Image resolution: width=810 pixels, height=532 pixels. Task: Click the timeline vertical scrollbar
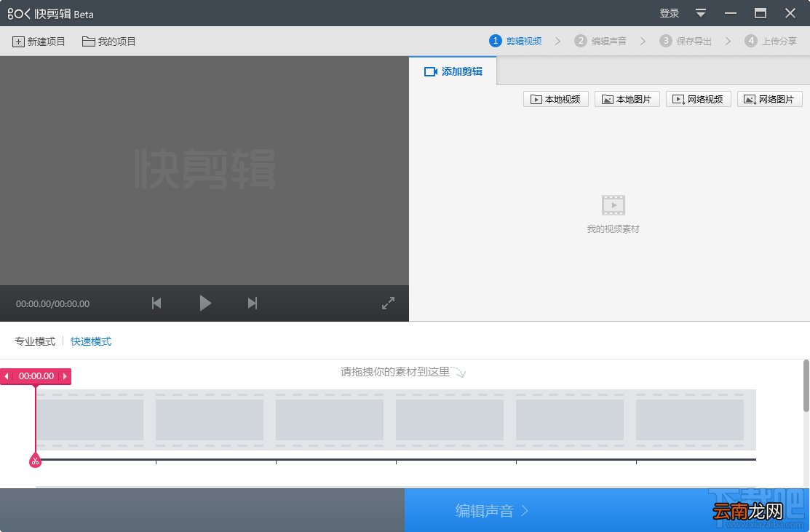point(806,386)
